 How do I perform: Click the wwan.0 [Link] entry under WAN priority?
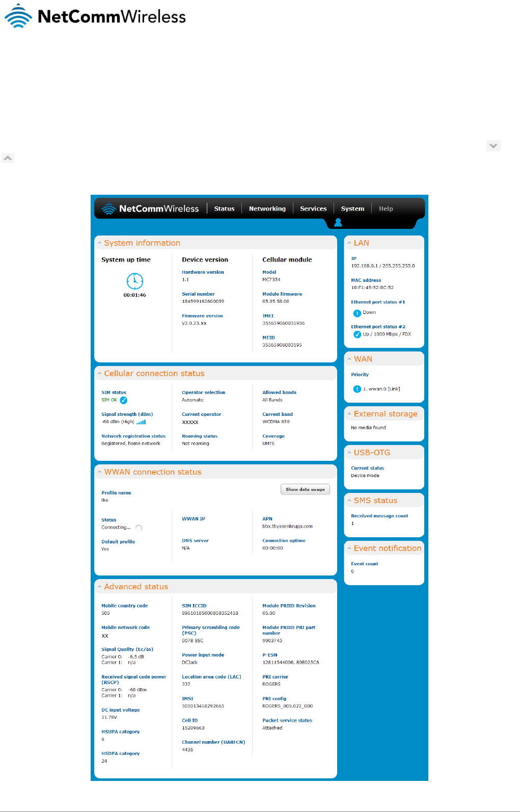pyautogui.click(x=381, y=389)
